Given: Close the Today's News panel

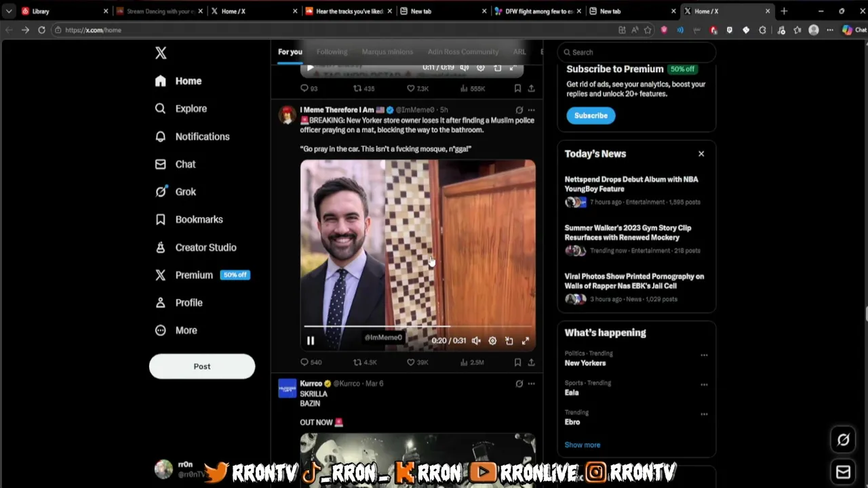Looking at the screenshot, I should pyautogui.click(x=701, y=154).
